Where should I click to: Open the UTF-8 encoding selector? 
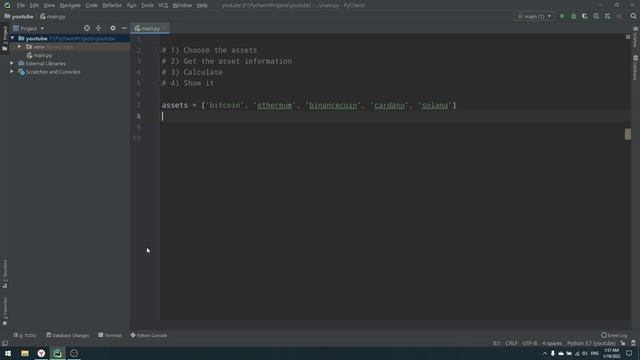point(530,343)
